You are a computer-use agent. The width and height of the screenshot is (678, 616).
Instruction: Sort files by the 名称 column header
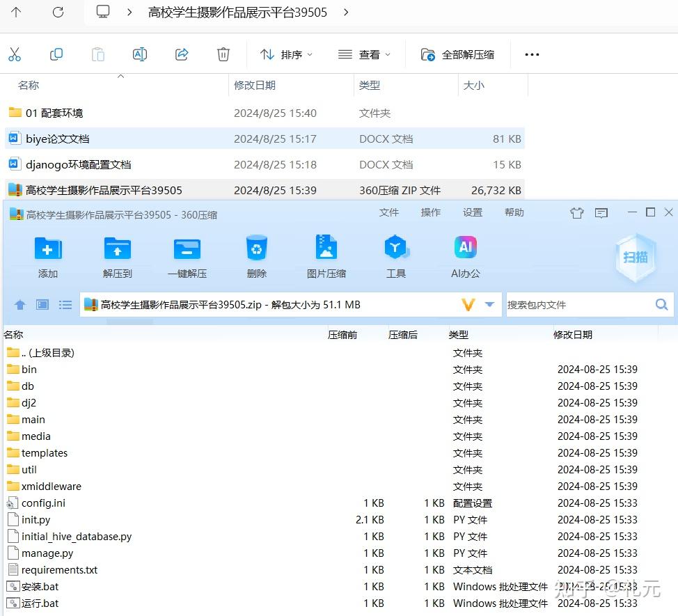click(28, 85)
